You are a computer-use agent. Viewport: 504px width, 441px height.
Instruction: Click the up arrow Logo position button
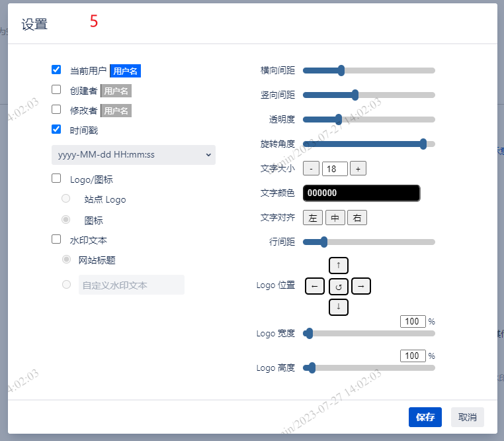click(339, 266)
